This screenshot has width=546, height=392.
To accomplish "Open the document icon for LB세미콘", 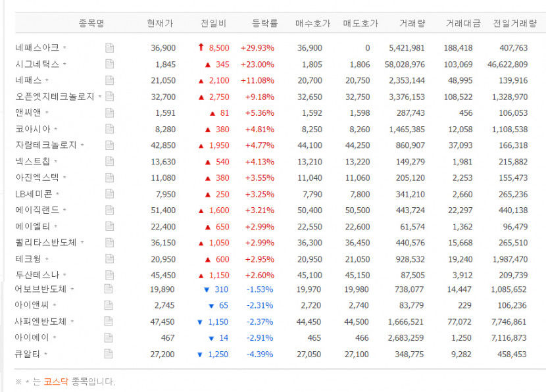I will tap(109, 193).
